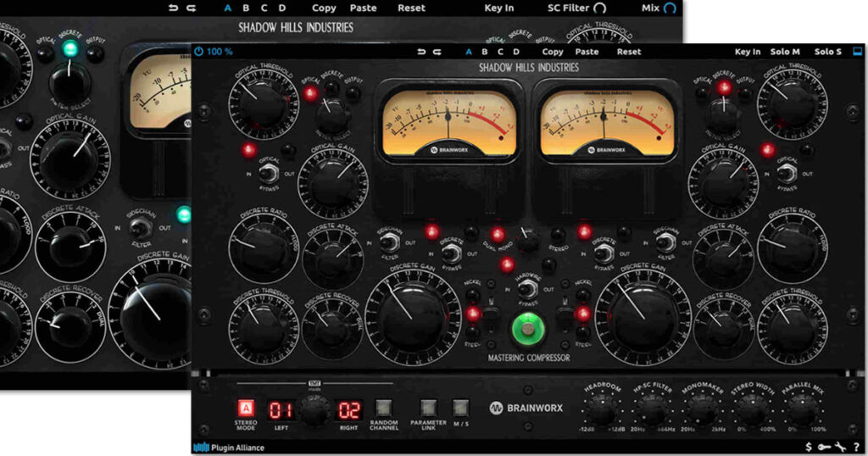Flip the right Optical Bypass switch
This screenshot has width=868, height=456.
pos(787,174)
